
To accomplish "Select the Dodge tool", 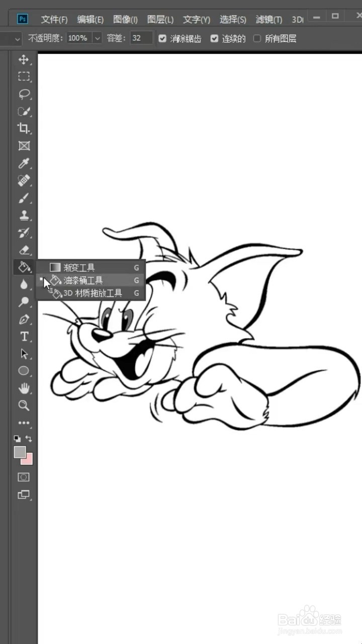I will coord(24,302).
